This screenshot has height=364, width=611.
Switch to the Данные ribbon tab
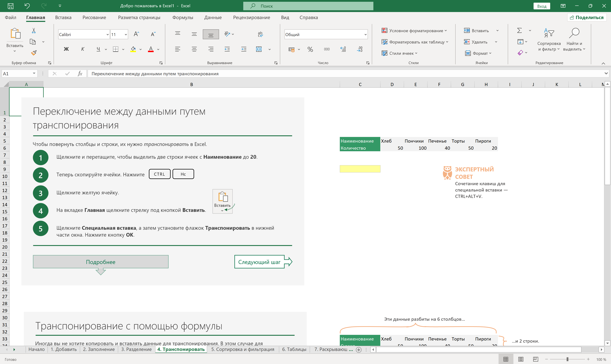coord(213,17)
